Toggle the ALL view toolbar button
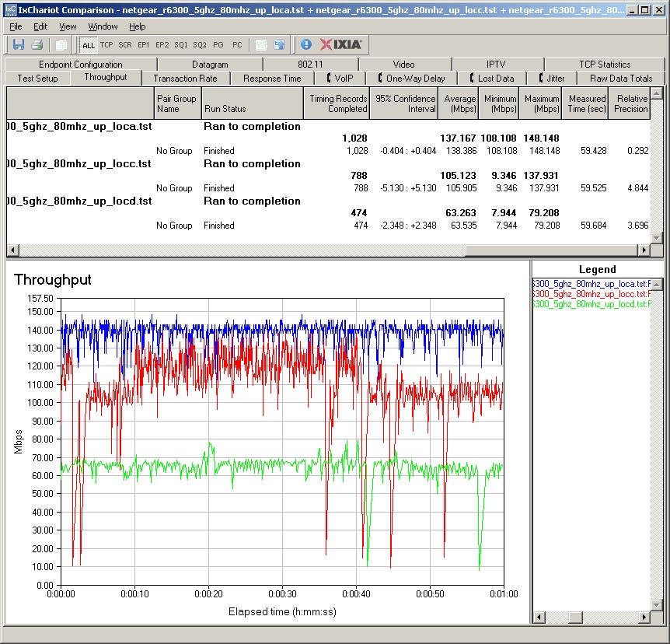Screen dimensions: 670x644 pyautogui.click(x=89, y=45)
